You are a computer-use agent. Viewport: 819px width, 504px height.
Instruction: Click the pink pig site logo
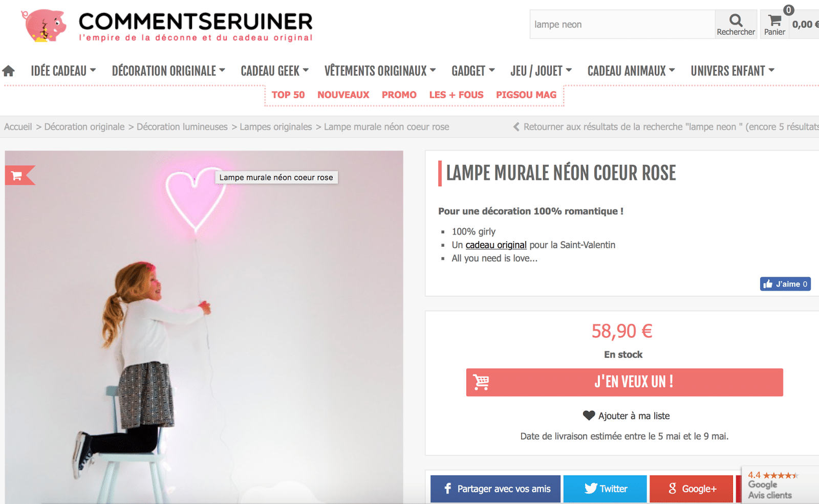[44, 25]
